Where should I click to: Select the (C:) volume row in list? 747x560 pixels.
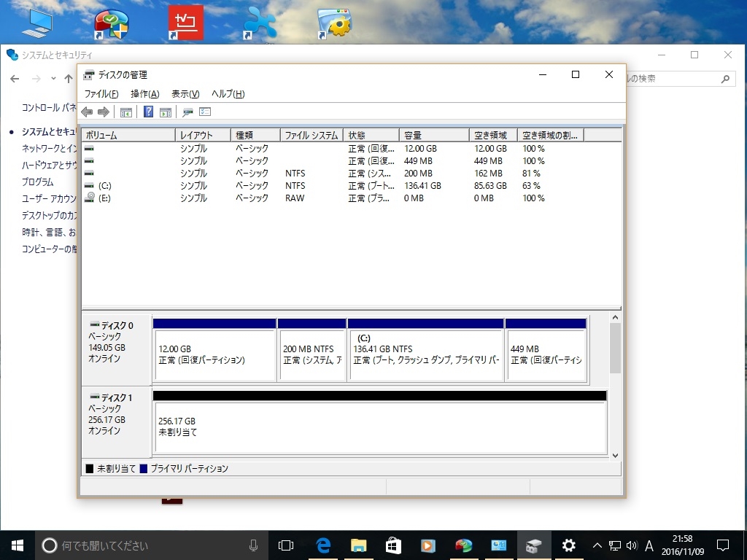104,186
